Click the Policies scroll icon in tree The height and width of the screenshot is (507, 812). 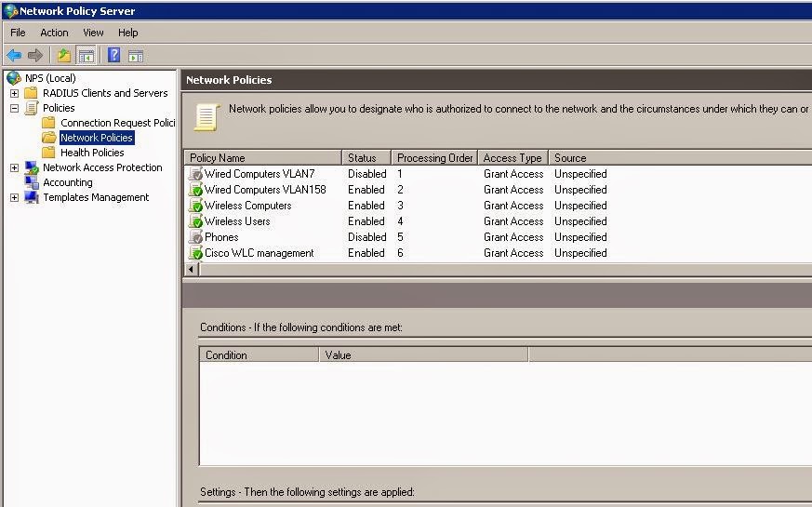pos(32,108)
